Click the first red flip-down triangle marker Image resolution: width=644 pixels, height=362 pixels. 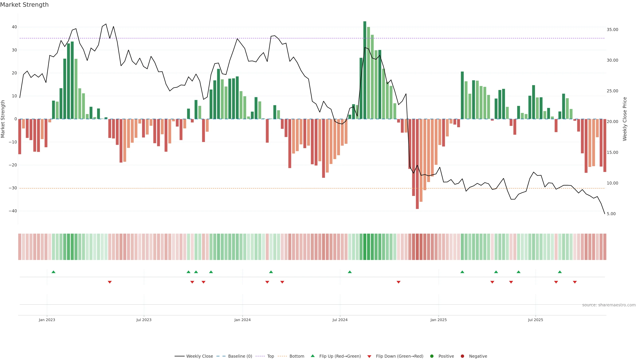[x=110, y=282]
